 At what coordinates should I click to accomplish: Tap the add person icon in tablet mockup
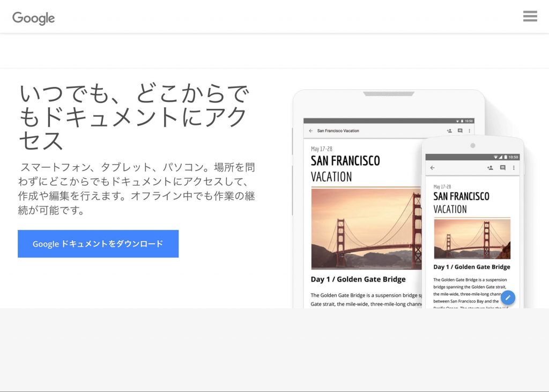(450, 131)
